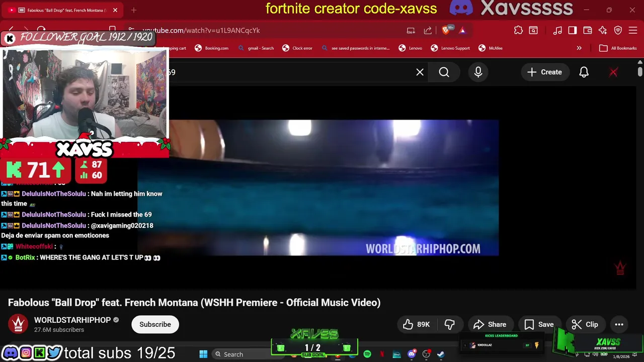Open Brave Rewards triangle icon

pyautogui.click(x=462, y=30)
